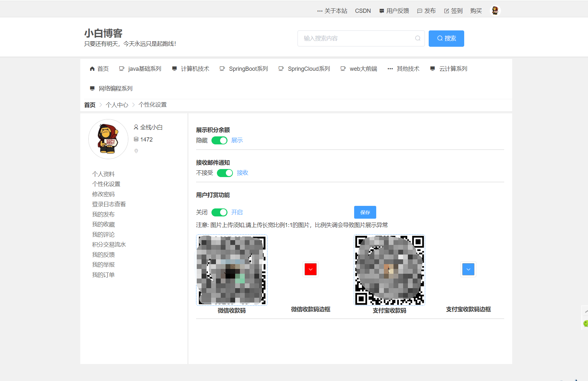The height and width of the screenshot is (381, 588).
Task: Toggle the 展示积分余额 switch
Action: point(219,140)
